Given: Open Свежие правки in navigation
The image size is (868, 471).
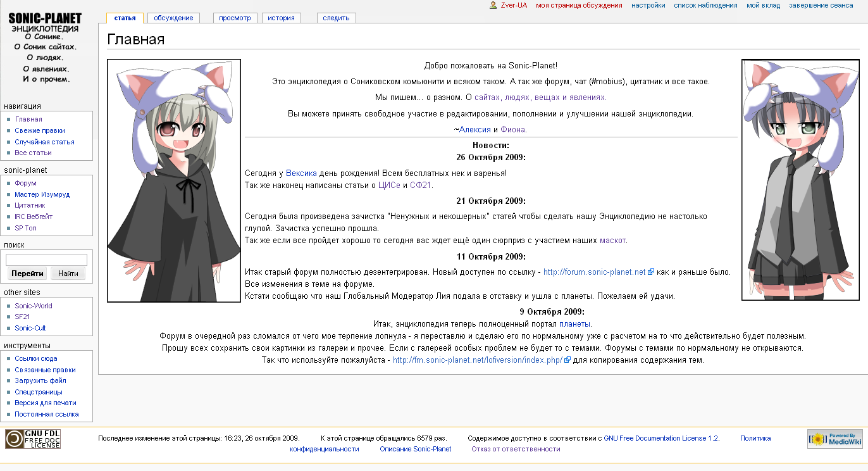Looking at the screenshot, I should [40, 130].
